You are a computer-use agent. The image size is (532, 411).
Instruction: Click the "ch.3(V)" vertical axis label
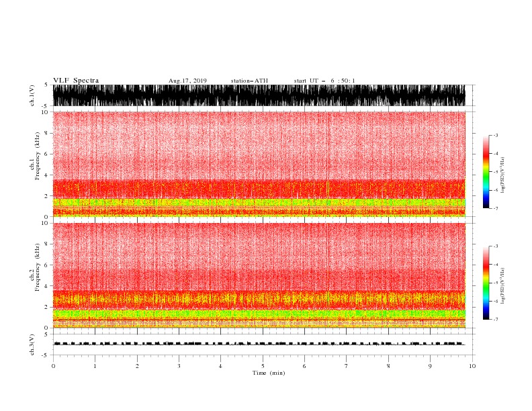pyautogui.click(x=32, y=345)
